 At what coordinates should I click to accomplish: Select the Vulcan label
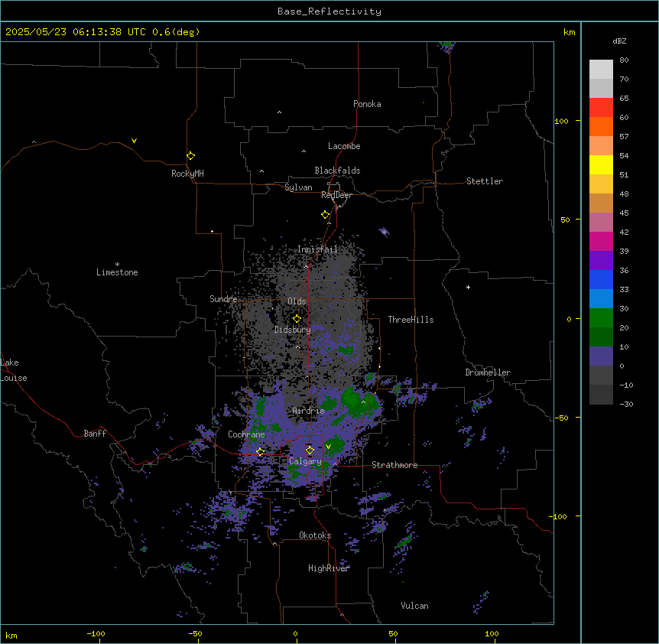[x=415, y=606]
